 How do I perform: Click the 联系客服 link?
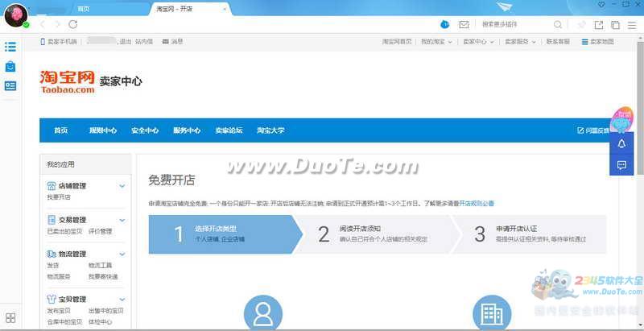click(558, 42)
